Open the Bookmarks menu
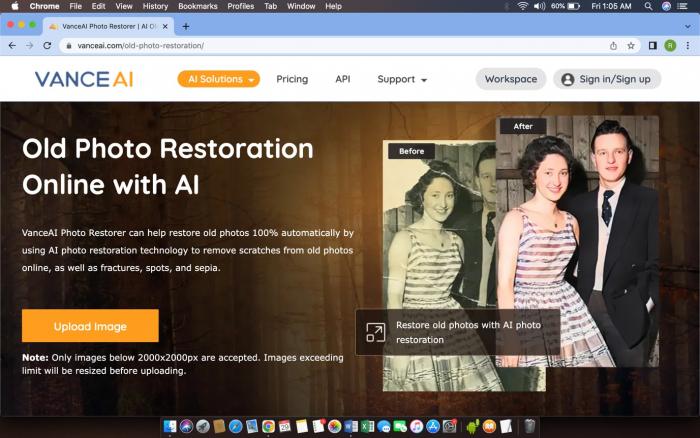Viewport: 700px width, 438px height. pos(198,6)
